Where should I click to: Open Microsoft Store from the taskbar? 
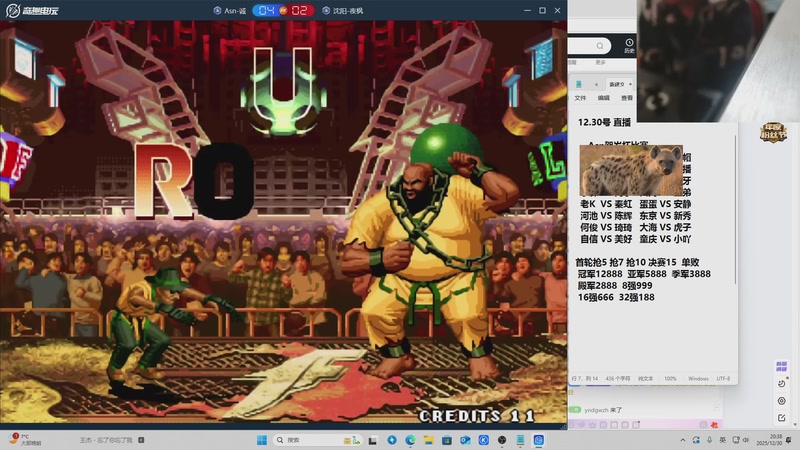[x=447, y=440]
